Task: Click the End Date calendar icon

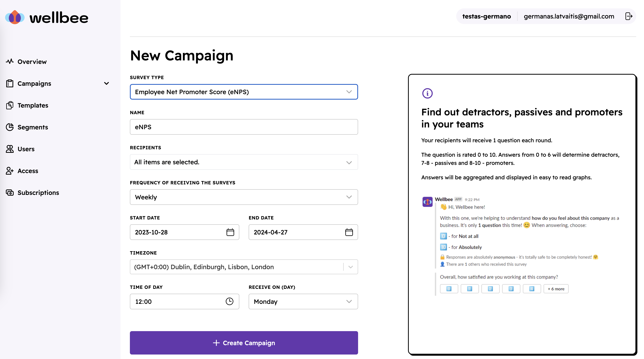Action: pyautogui.click(x=349, y=232)
